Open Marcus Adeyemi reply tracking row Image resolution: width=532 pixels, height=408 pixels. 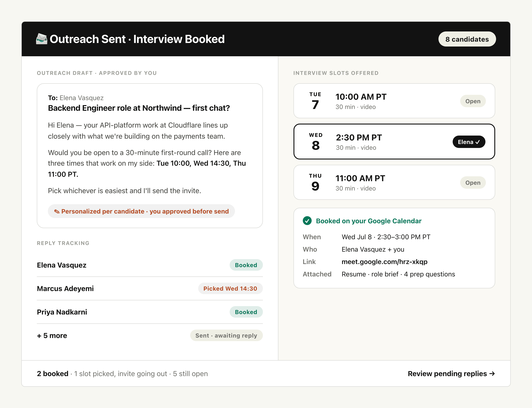click(150, 289)
